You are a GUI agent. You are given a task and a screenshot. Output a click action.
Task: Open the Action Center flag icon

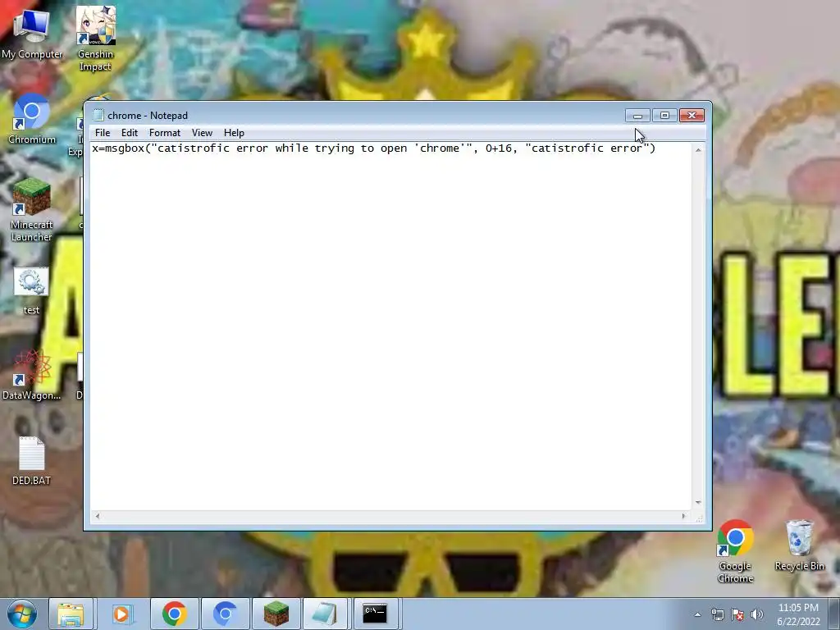click(737, 614)
